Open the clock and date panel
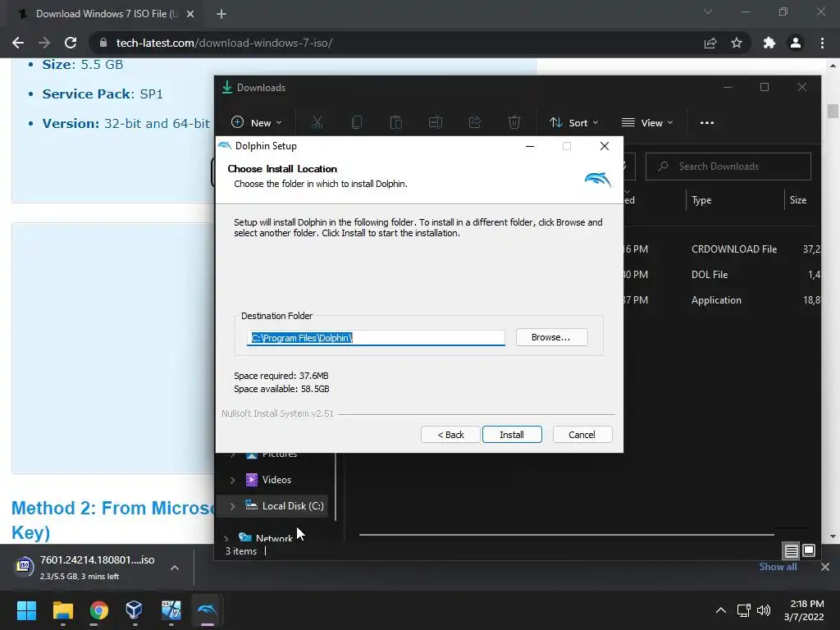The image size is (840, 630). coord(804,610)
